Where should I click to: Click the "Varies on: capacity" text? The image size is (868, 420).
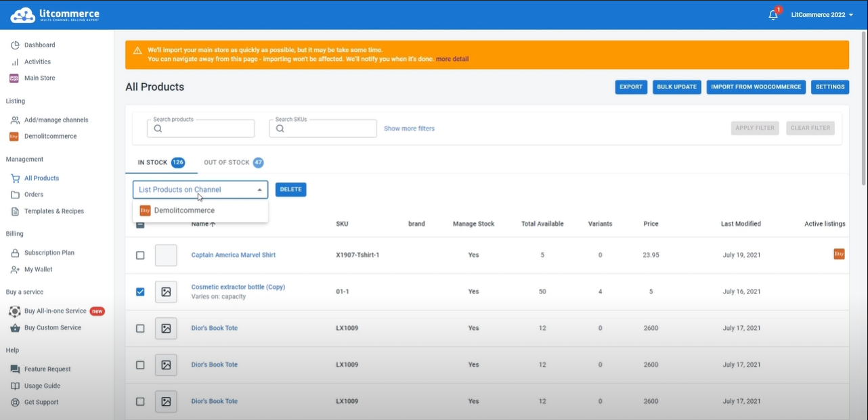point(219,297)
